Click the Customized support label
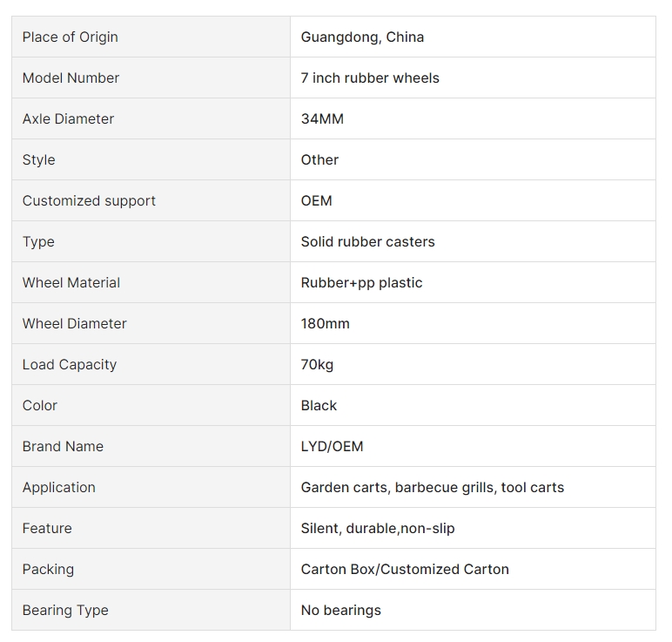Viewport: 672px width, 642px height. [x=89, y=200]
